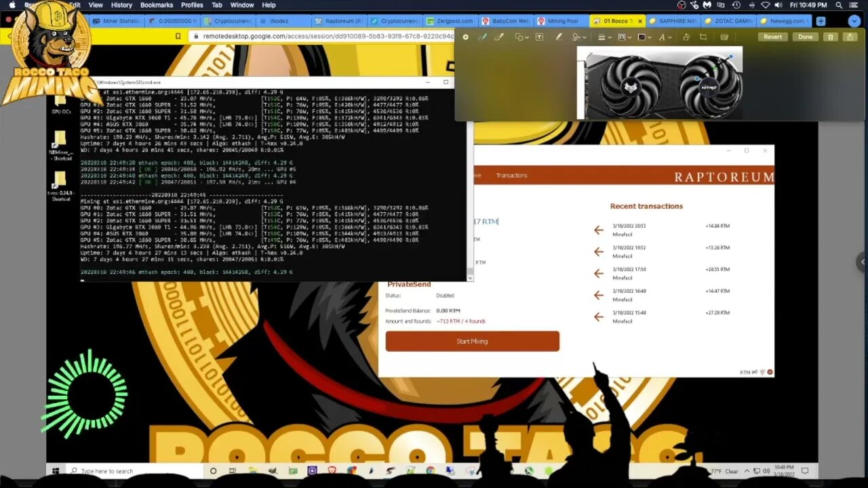Click the Done button
This screenshot has height=488, width=868.
805,37
